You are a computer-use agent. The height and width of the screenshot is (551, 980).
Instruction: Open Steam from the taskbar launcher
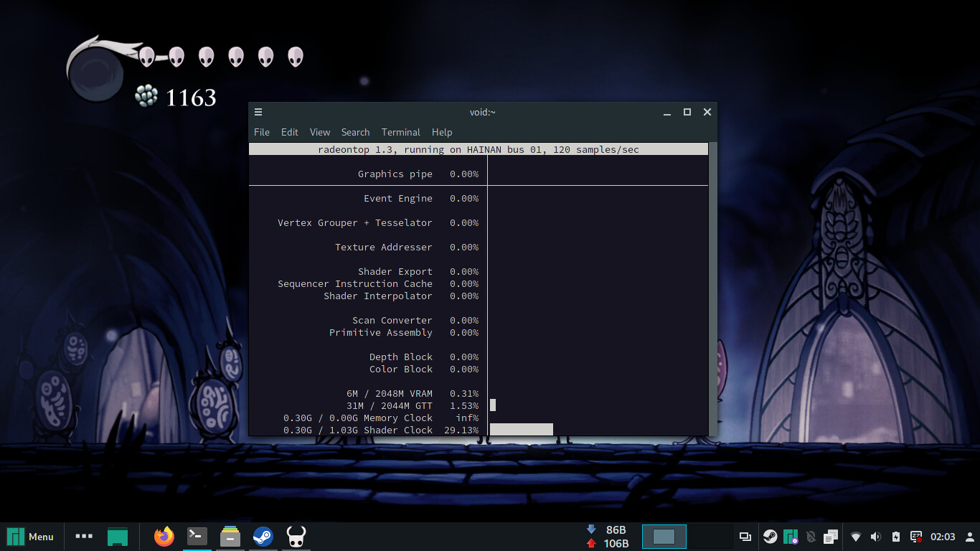tap(263, 537)
